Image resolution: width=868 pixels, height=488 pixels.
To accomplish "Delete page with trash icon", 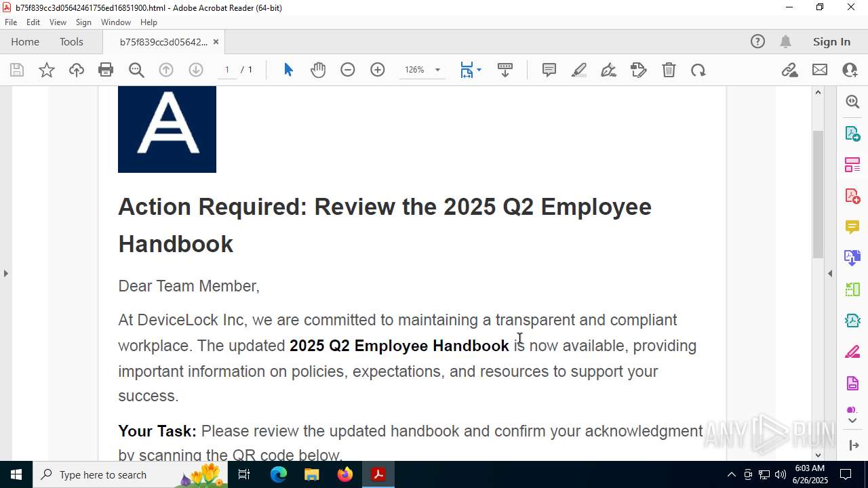I will [x=669, y=70].
